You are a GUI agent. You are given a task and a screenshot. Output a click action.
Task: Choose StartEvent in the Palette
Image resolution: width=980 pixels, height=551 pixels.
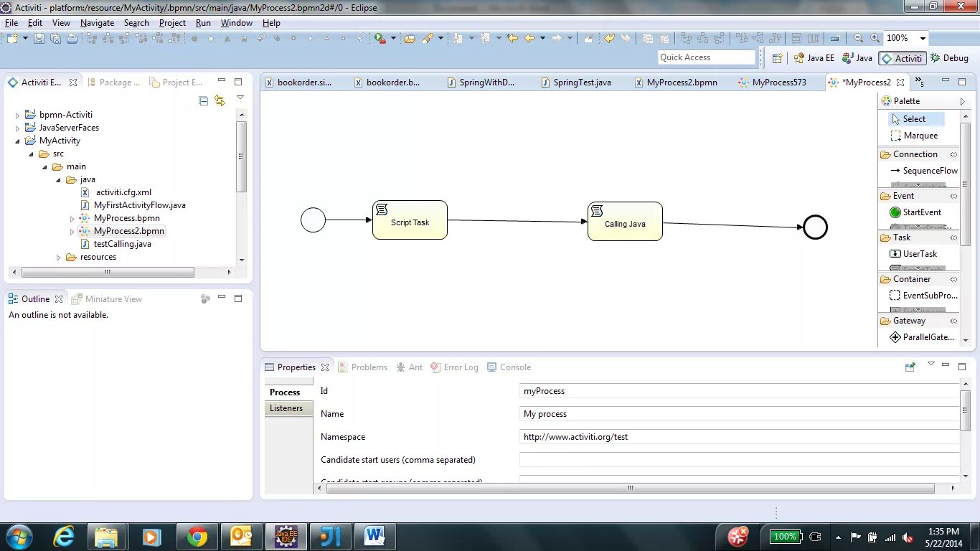915,212
